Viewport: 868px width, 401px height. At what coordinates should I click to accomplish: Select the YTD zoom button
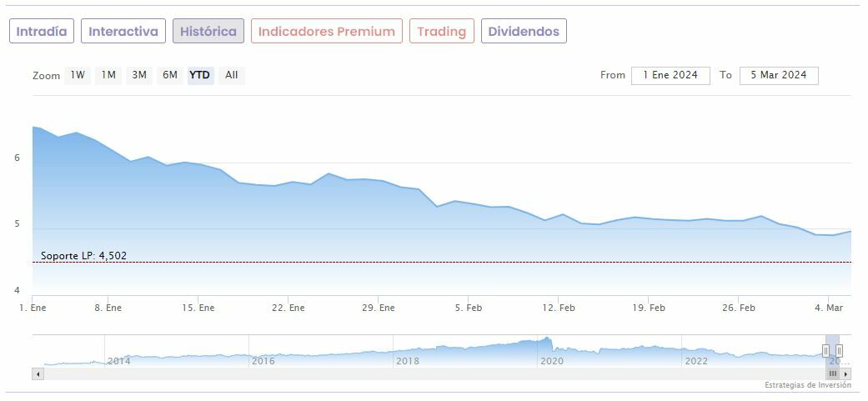point(200,75)
